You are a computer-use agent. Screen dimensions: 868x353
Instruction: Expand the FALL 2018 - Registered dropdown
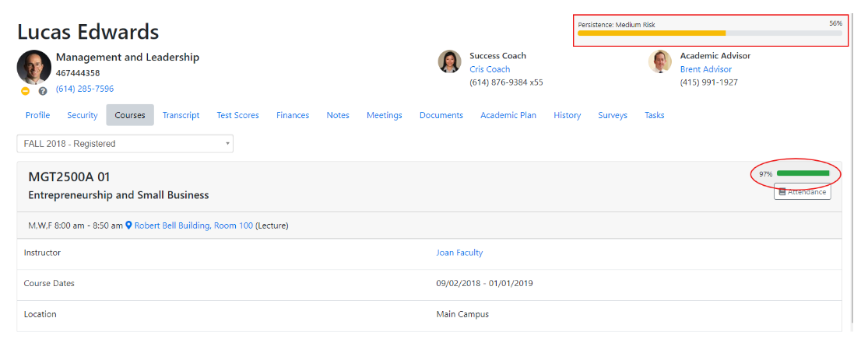[125, 144]
